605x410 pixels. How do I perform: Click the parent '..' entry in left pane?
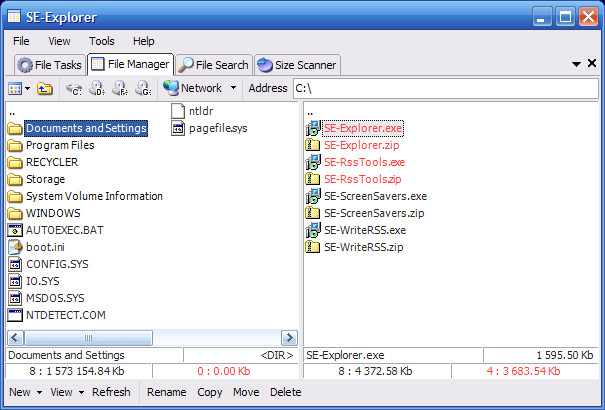click(12, 113)
